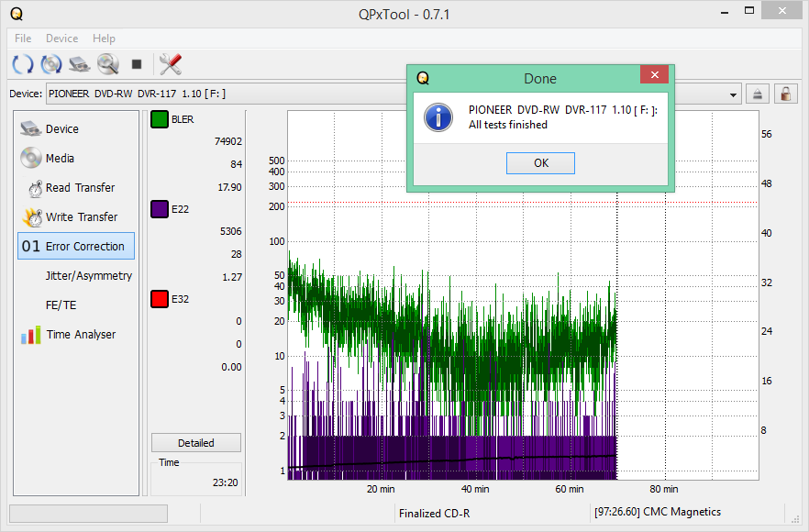Select Read Transfer in the sidebar
Viewport: 809px width, 532px height.
76,188
